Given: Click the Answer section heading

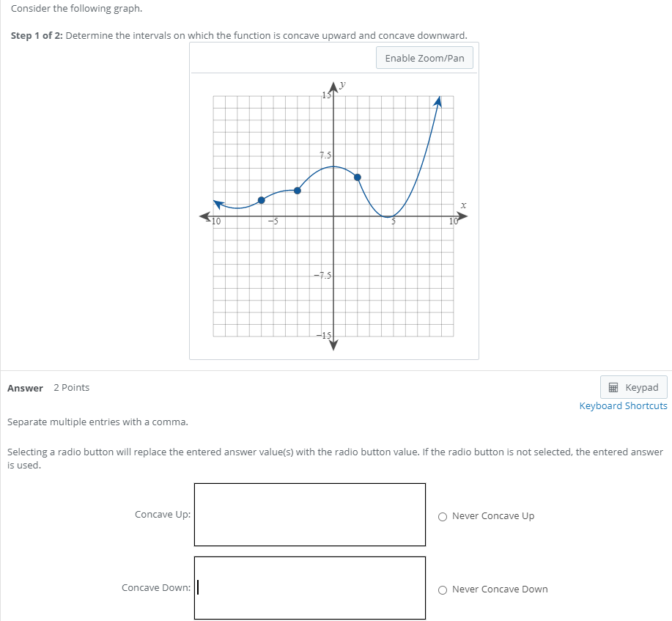Looking at the screenshot, I should pyautogui.click(x=25, y=388).
